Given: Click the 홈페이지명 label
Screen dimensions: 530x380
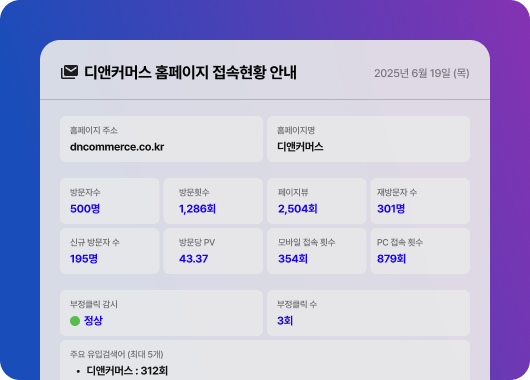Looking at the screenshot, I should (296, 130).
